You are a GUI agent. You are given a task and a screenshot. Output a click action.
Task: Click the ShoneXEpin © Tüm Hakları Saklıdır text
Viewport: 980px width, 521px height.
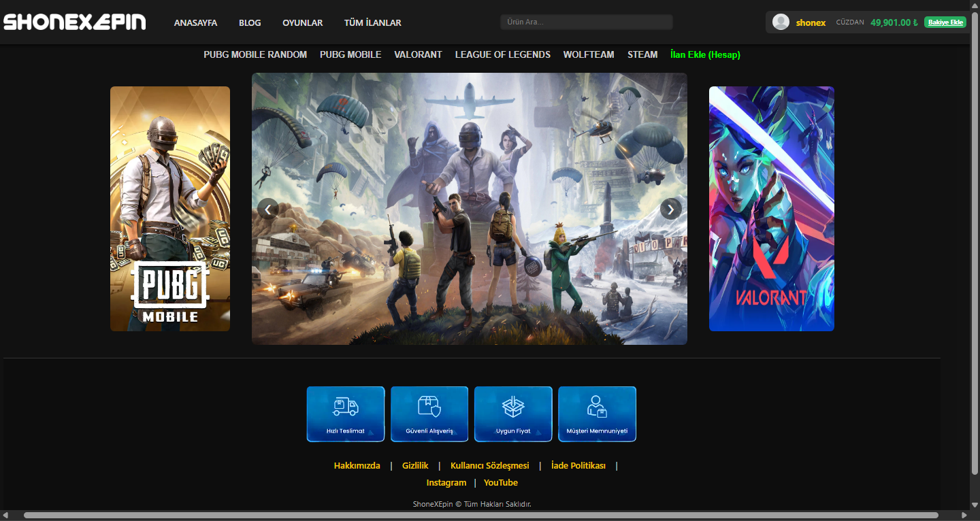(472, 504)
